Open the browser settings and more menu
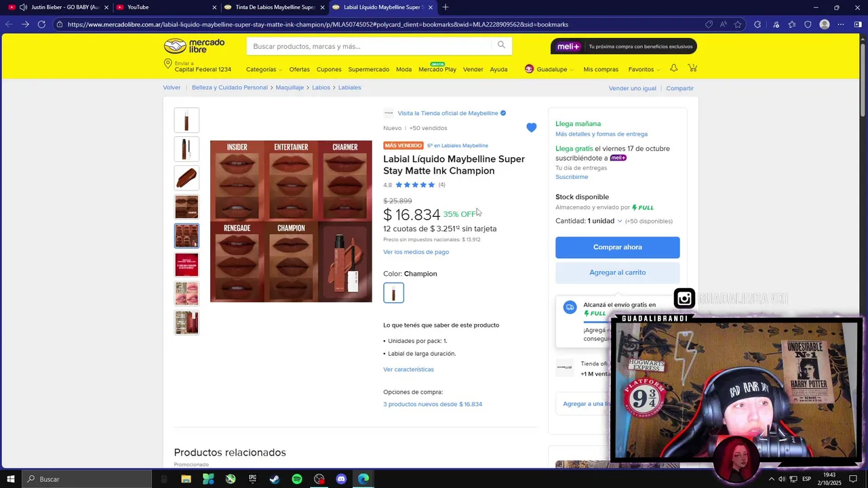This screenshot has width=868, height=488. pos(841,24)
